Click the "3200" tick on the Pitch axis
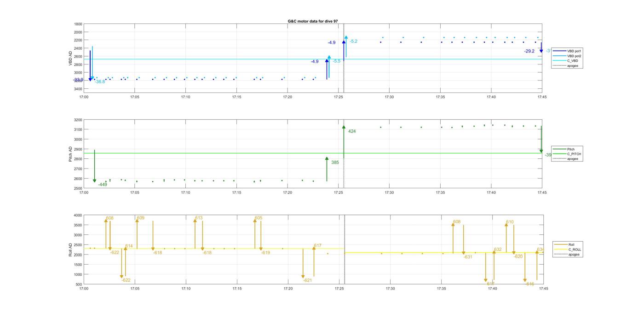The image size is (644, 319). click(x=78, y=120)
